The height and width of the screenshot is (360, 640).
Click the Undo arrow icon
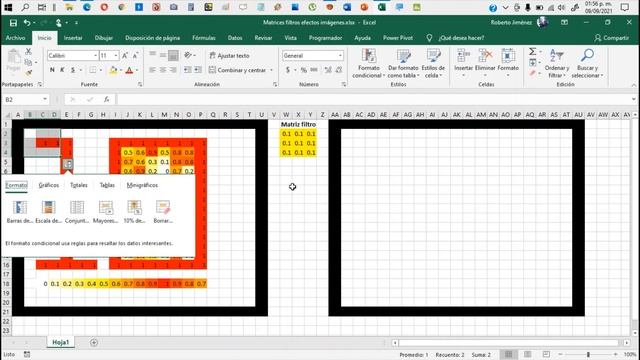27,23
